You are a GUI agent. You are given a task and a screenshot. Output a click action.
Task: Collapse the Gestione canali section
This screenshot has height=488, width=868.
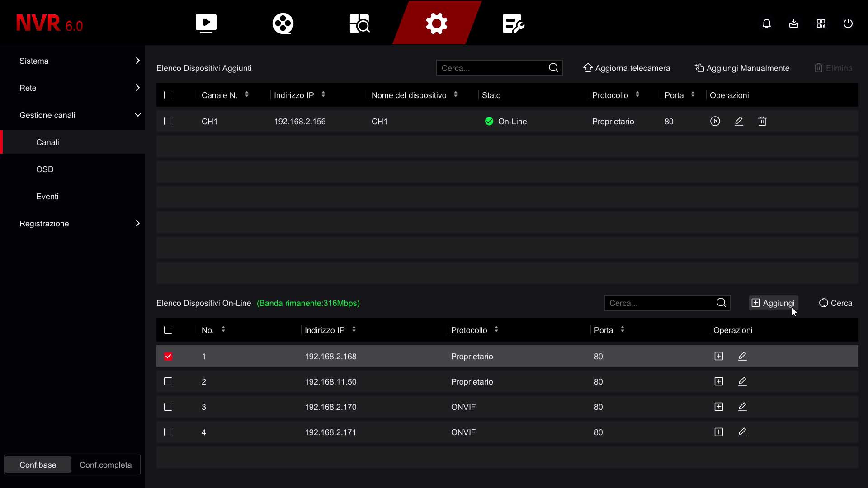[79, 115]
